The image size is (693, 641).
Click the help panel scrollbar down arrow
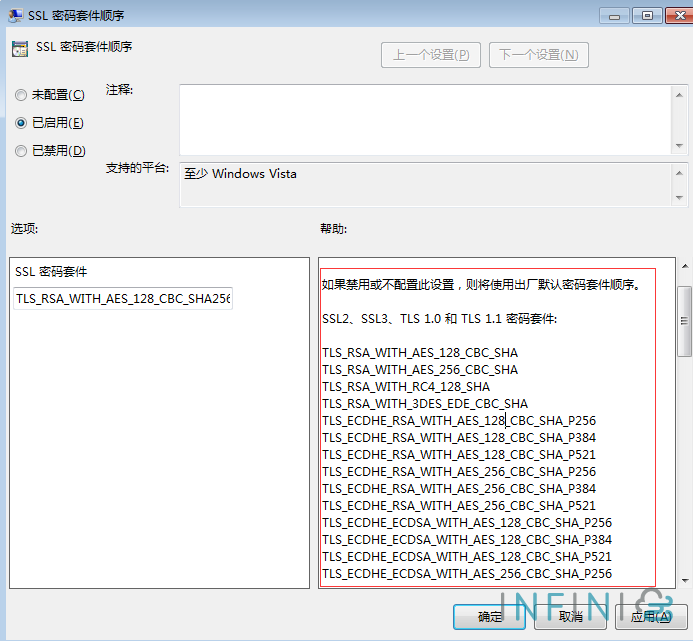click(685, 580)
